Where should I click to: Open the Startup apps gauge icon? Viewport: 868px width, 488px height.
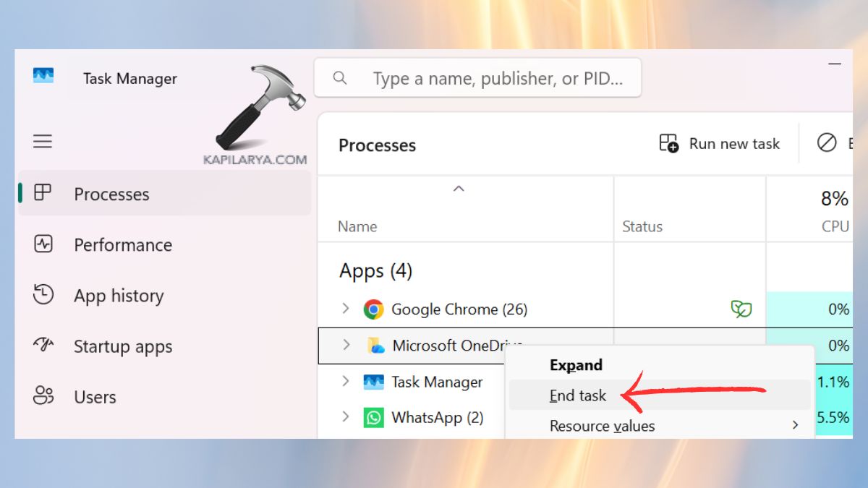click(x=43, y=346)
